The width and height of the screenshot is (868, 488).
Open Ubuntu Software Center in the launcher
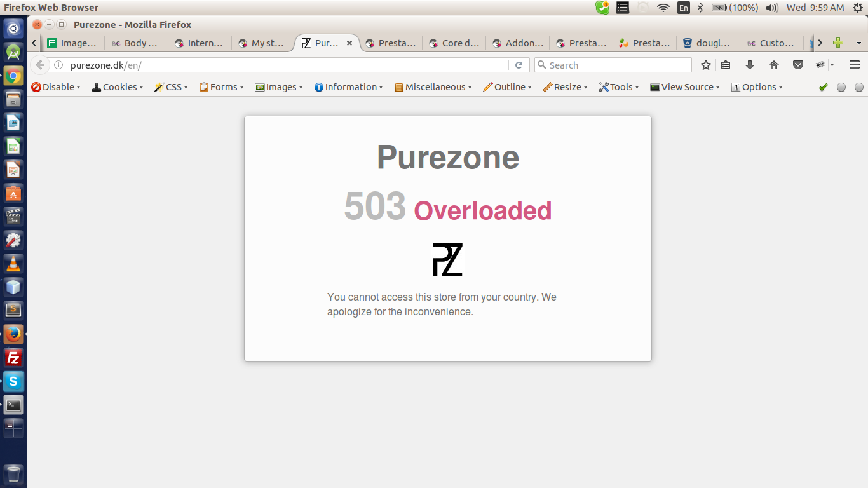pos(13,193)
